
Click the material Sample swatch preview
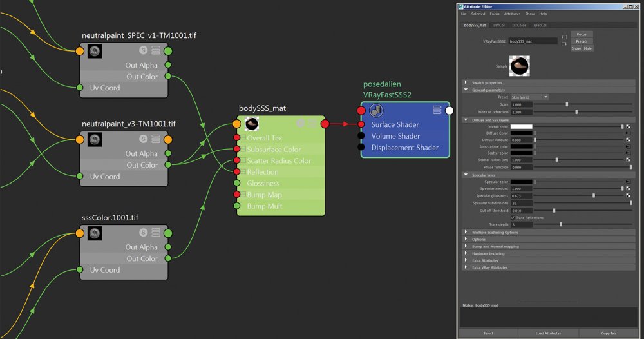pos(520,66)
